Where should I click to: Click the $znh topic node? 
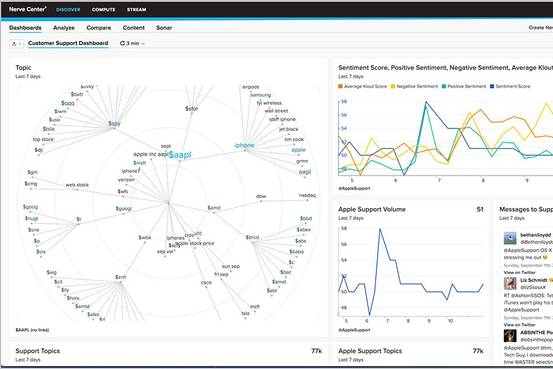(121, 277)
